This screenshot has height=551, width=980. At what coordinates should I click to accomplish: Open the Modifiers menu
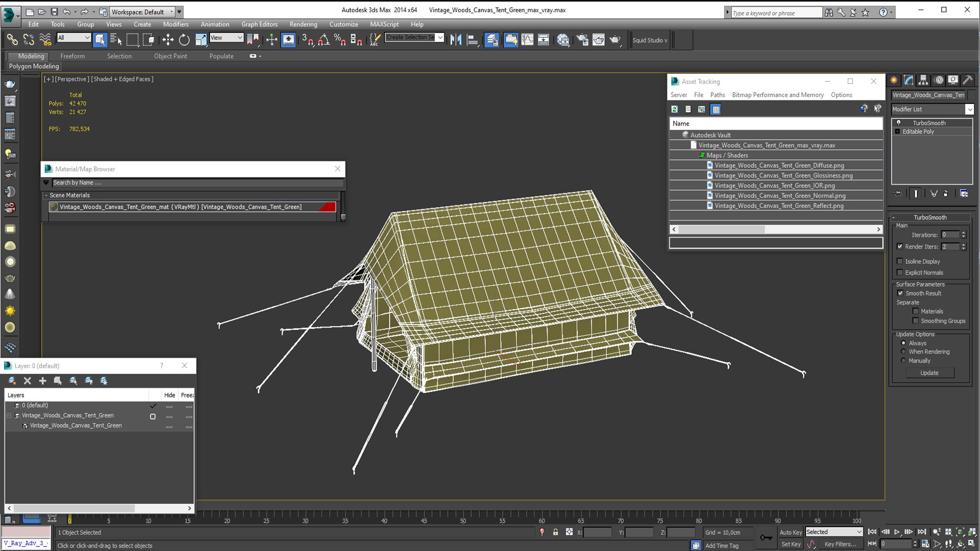coord(176,24)
